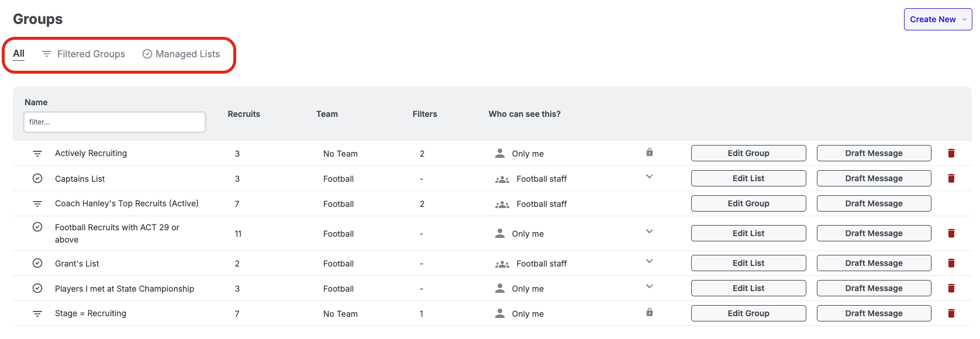This screenshot has height=339, width=980.
Task: Click lock icon on Actively Recruiting row
Action: pos(650,153)
